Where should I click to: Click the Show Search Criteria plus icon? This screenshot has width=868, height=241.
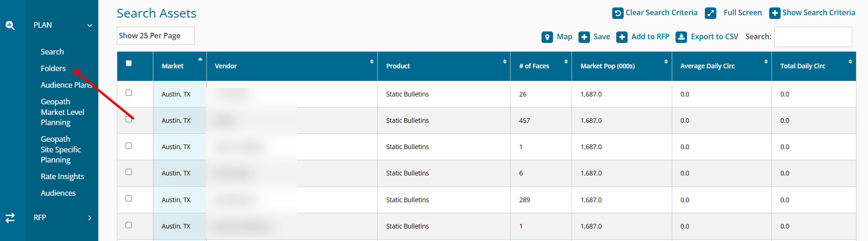tap(774, 13)
